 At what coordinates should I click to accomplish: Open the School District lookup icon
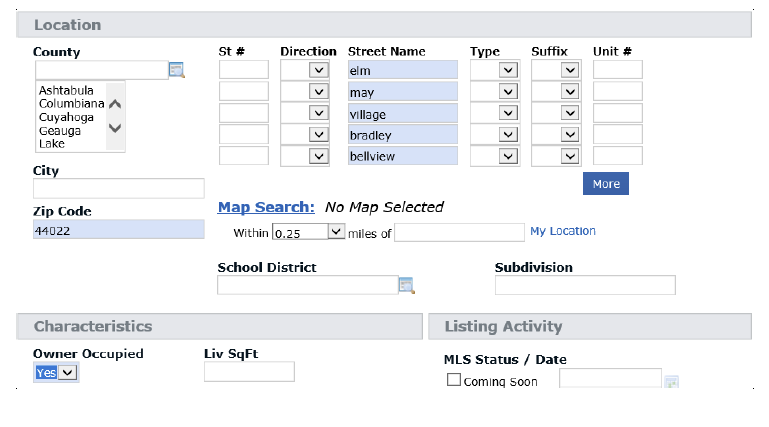click(x=407, y=285)
